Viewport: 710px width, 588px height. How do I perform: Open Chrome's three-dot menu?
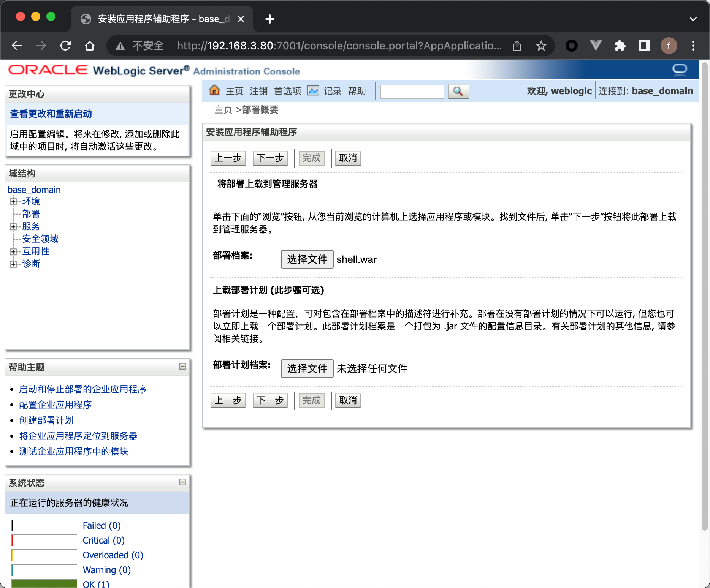coord(693,46)
